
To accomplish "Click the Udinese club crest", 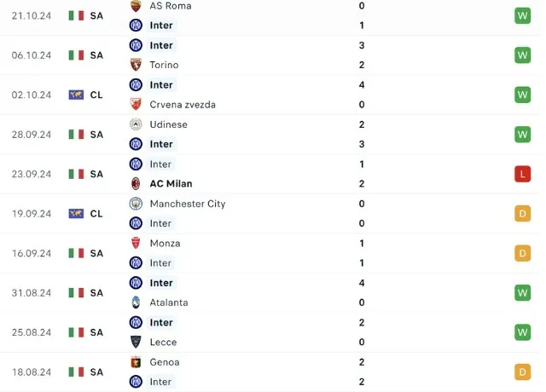I will 135,124.
